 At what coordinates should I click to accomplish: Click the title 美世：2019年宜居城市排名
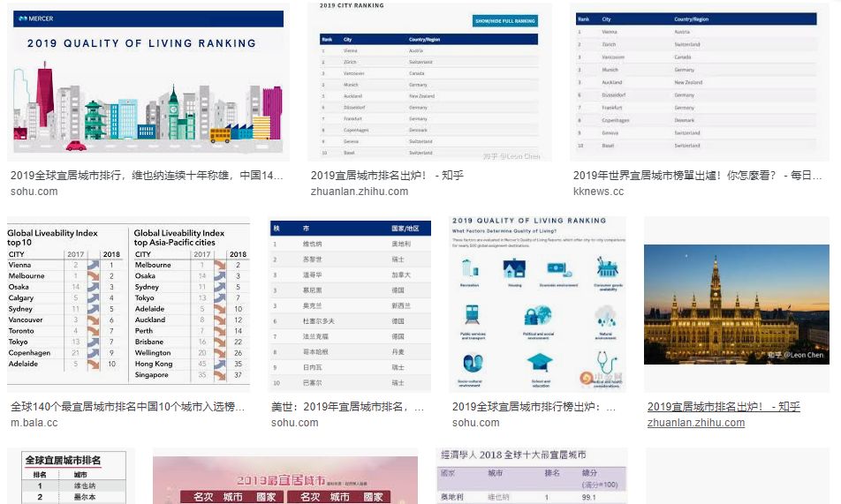pyautogui.click(x=347, y=407)
